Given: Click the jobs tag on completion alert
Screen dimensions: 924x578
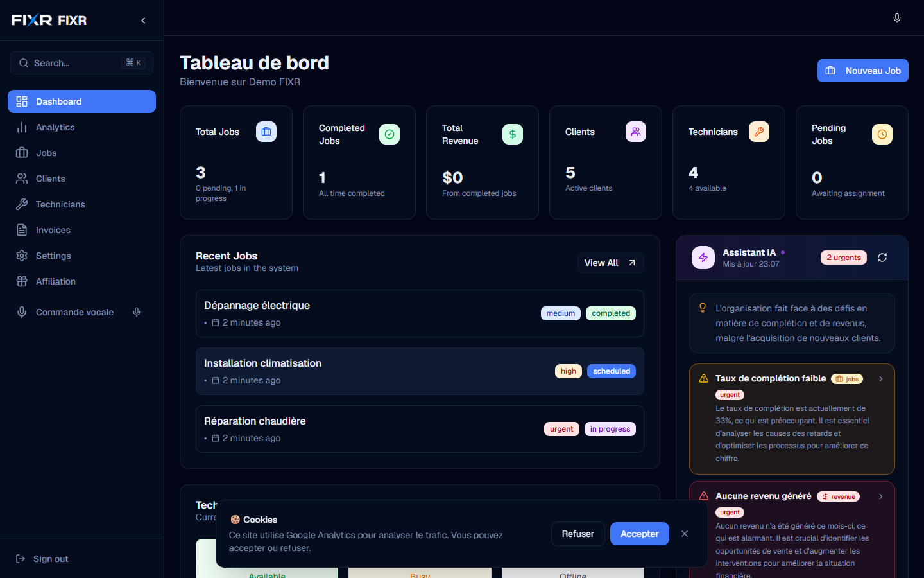Looking at the screenshot, I should (847, 379).
